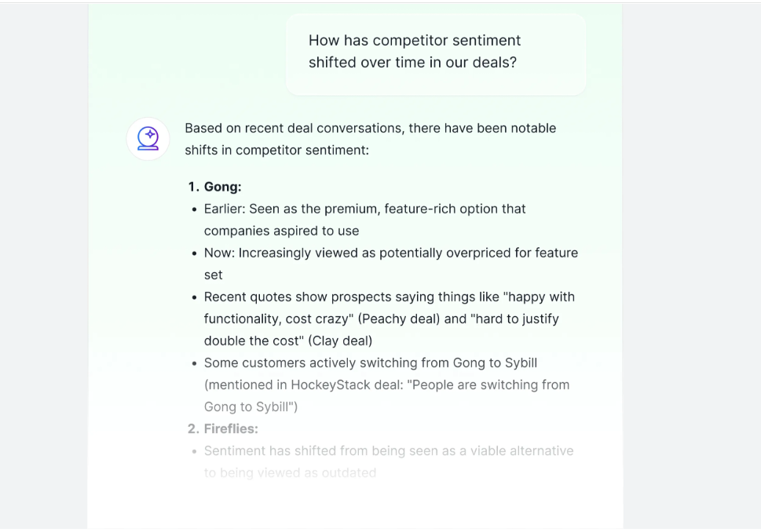Screen dimensions: 761x532
Task: Click the AI assistant crystal ball avatar
Action: coord(148,139)
